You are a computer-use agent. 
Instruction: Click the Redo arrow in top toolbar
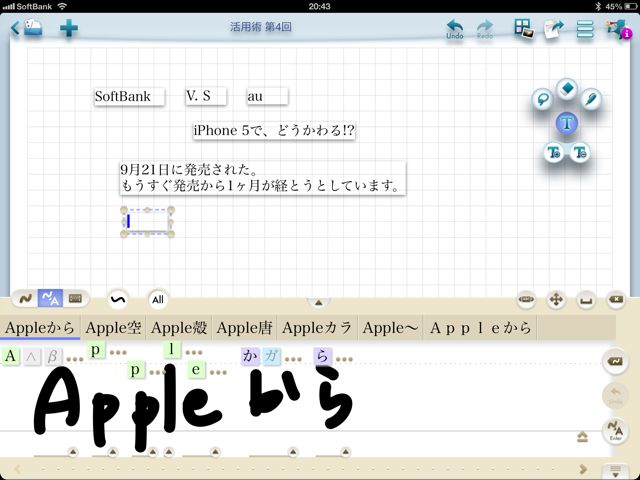tap(485, 29)
